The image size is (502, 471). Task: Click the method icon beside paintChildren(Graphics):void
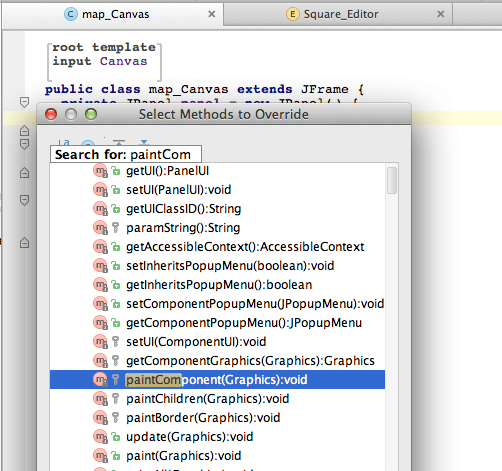(x=100, y=399)
